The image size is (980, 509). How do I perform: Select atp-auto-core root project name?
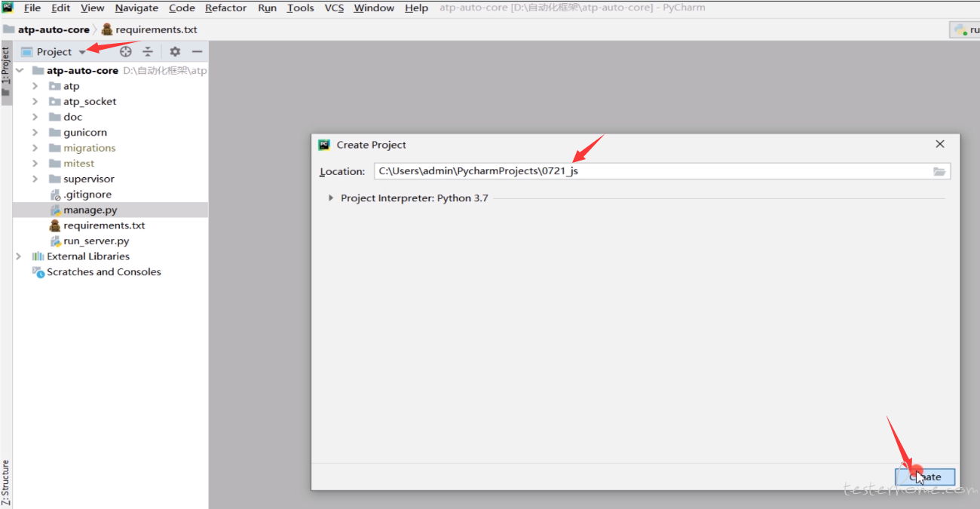[82, 70]
